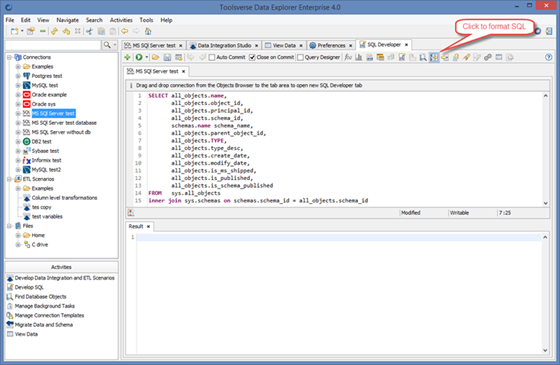
Task: Click the pencil icon in SQL toolbar
Action: pos(466,57)
